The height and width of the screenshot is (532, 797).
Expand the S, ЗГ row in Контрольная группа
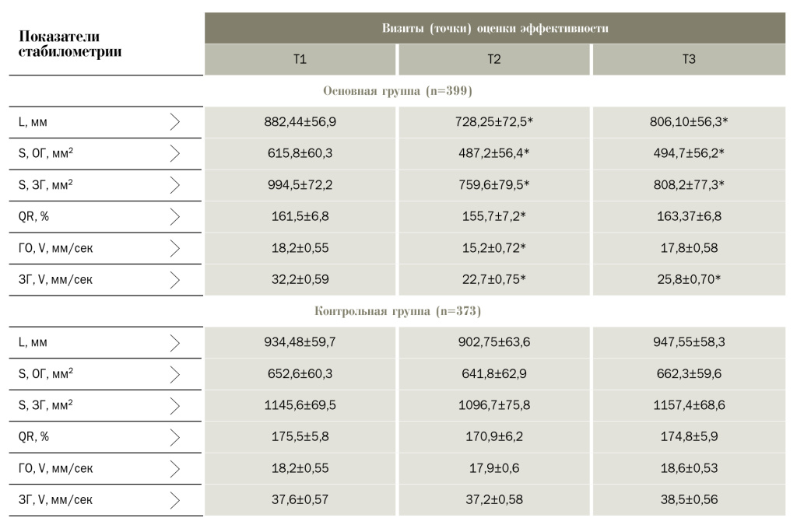[174, 405]
